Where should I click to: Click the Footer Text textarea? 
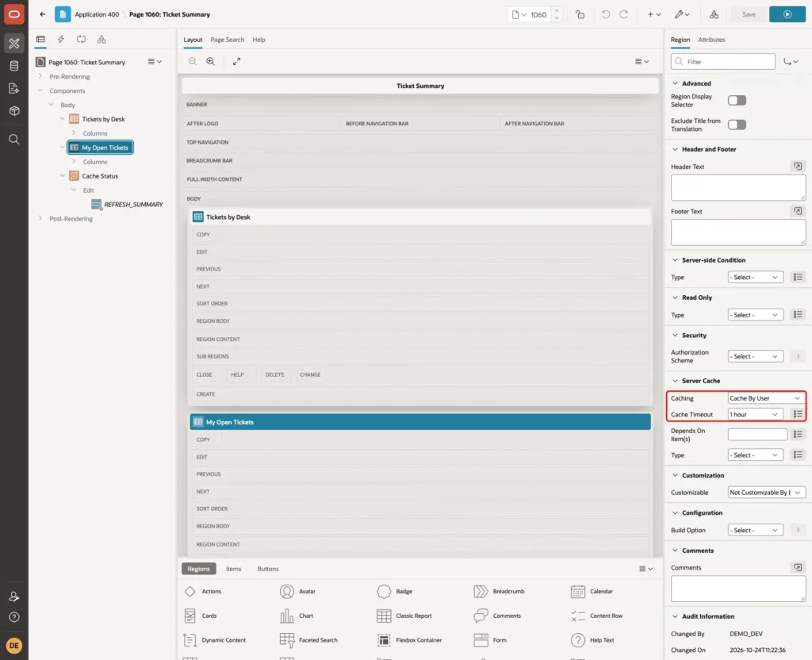pyautogui.click(x=738, y=232)
